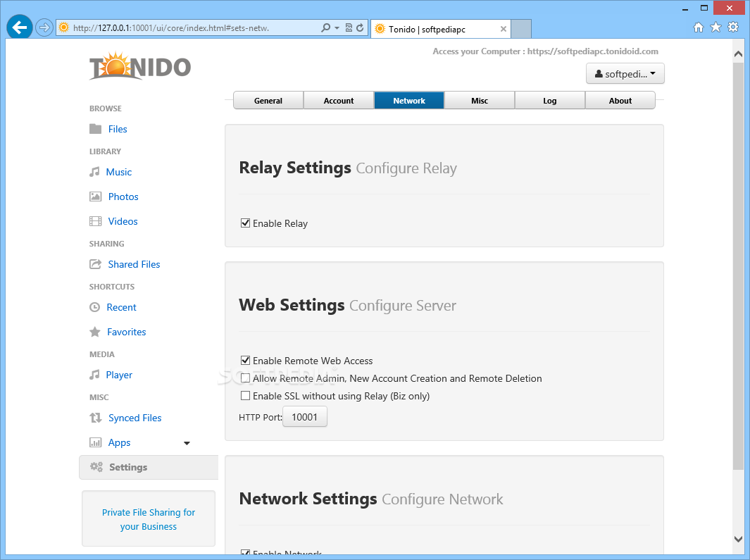Open the browser tools gear icon
Image resolution: width=750 pixels, height=560 pixels.
click(x=733, y=27)
